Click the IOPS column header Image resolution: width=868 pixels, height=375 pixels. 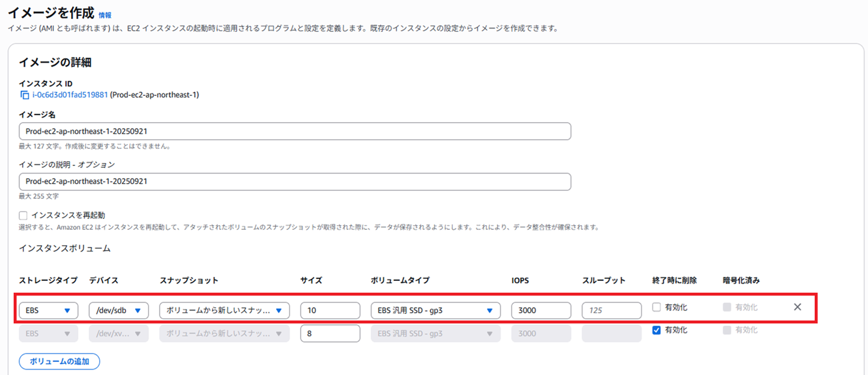point(520,280)
